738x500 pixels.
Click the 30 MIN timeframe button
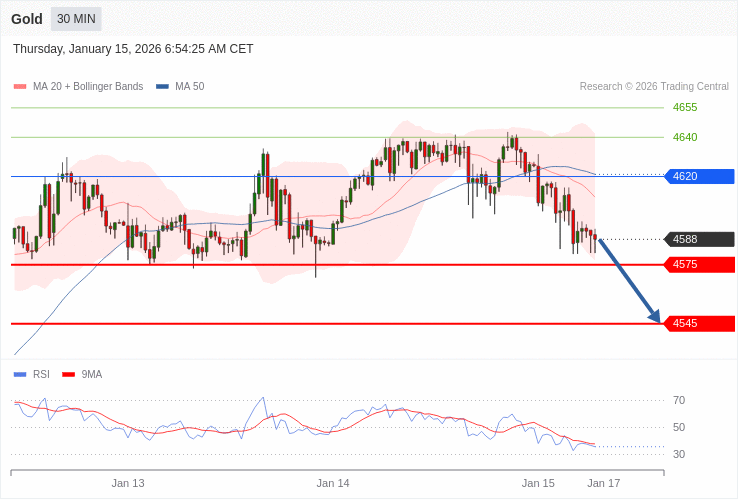pos(76,19)
